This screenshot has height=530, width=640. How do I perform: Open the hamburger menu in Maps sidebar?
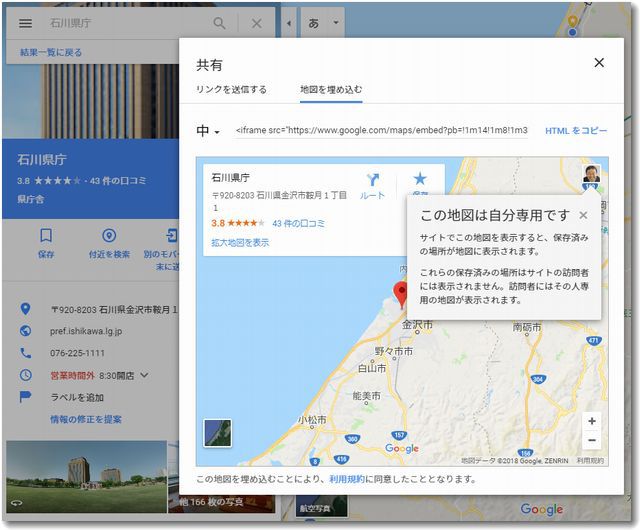pos(25,23)
